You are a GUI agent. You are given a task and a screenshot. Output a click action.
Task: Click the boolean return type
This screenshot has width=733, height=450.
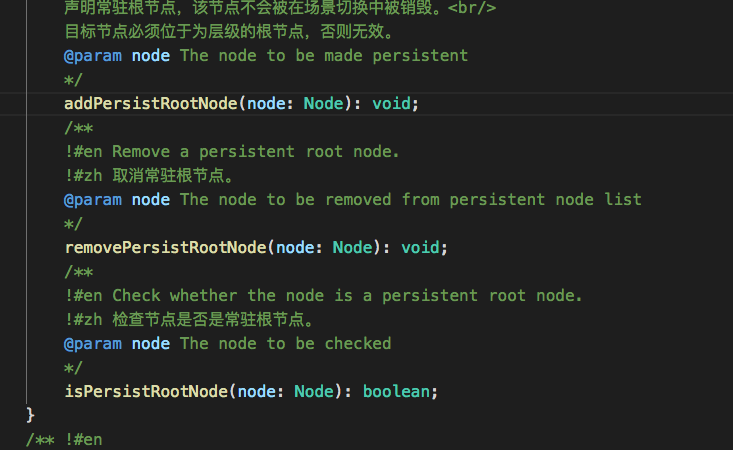coord(396,391)
